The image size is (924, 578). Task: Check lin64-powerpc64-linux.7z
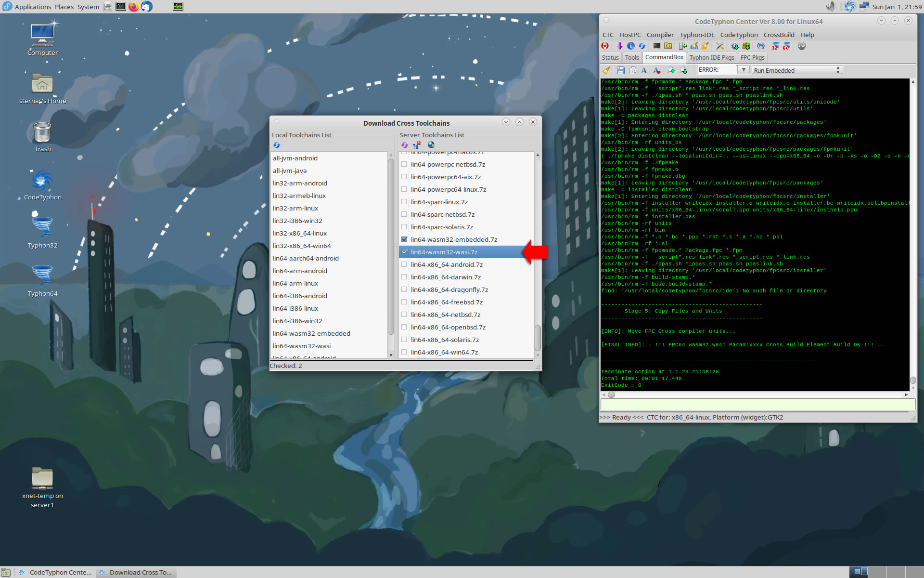[404, 189]
